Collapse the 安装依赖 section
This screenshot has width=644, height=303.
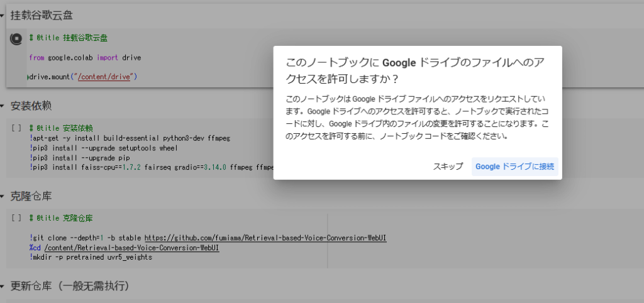(3, 106)
